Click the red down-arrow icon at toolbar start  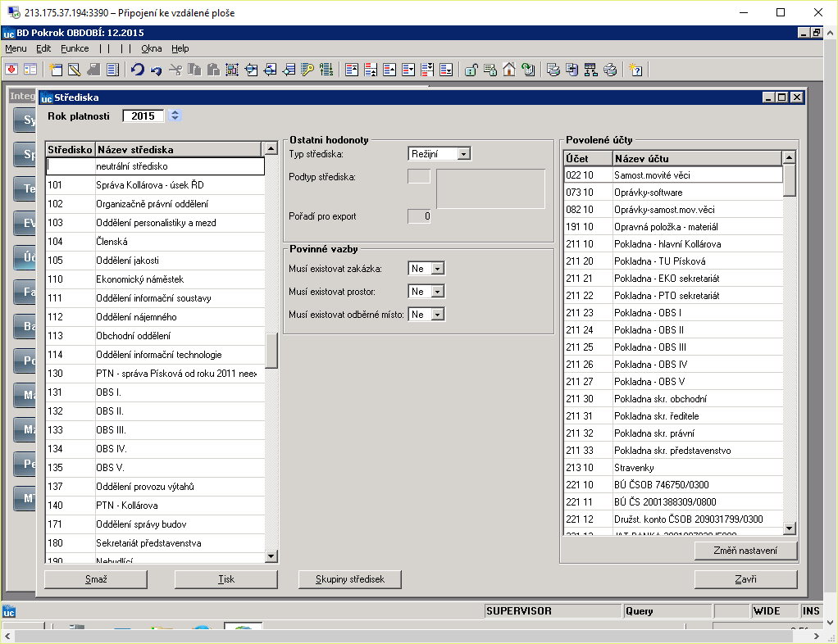point(11,70)
